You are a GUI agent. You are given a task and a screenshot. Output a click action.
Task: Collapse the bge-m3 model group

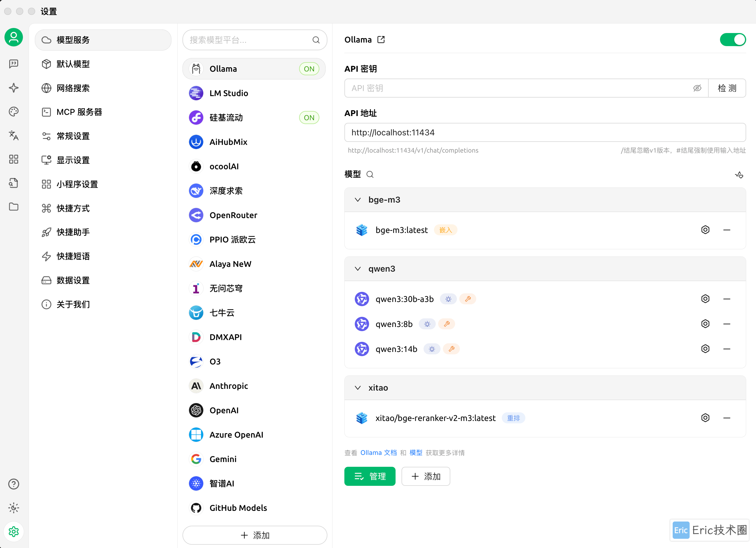(358, 200)
